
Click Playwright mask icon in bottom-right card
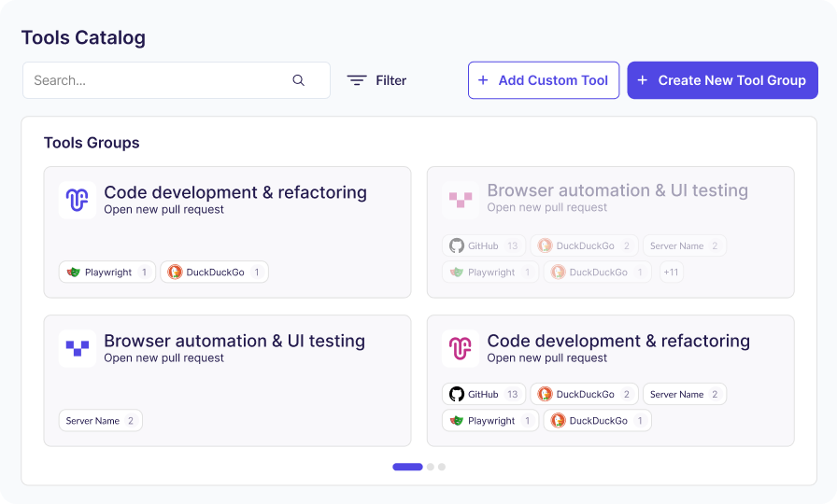(x=457, y=420)
